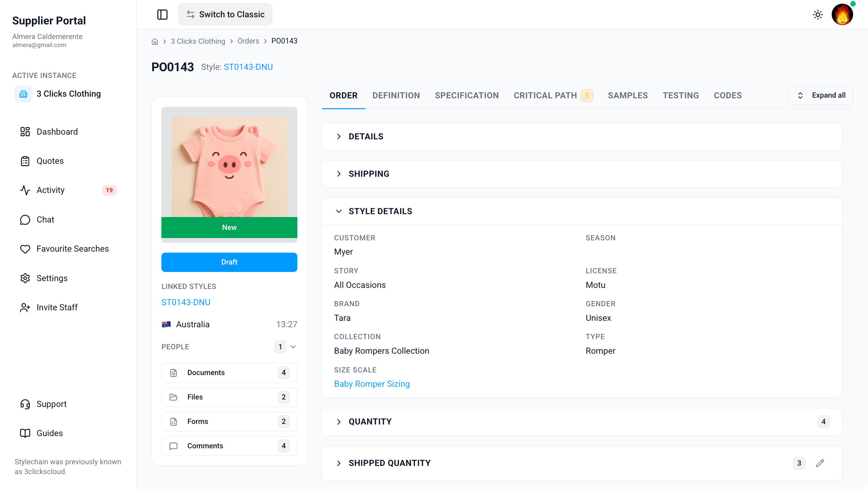The height and width of the screenshot is (489, 868).
Task: Expand the DETAILS section
Action: coord(582,137)
